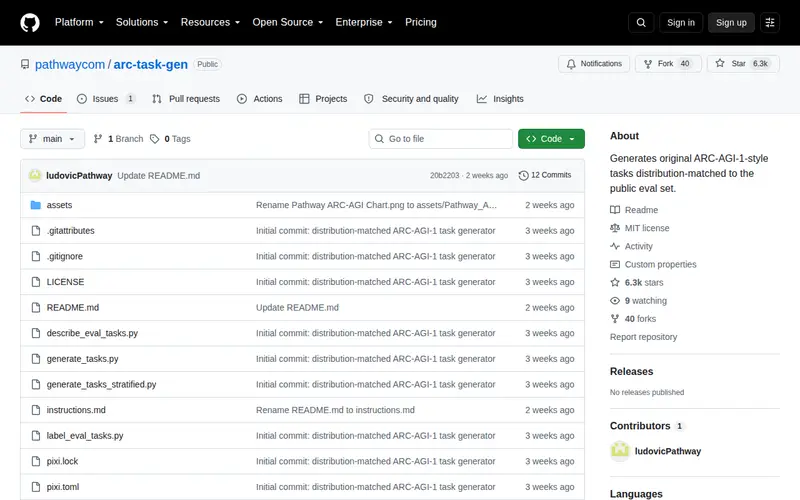The height and width of the screenshot is (500, 800).
Task: Click the file icon beside .gitattributes
Action: pos(36,231)
